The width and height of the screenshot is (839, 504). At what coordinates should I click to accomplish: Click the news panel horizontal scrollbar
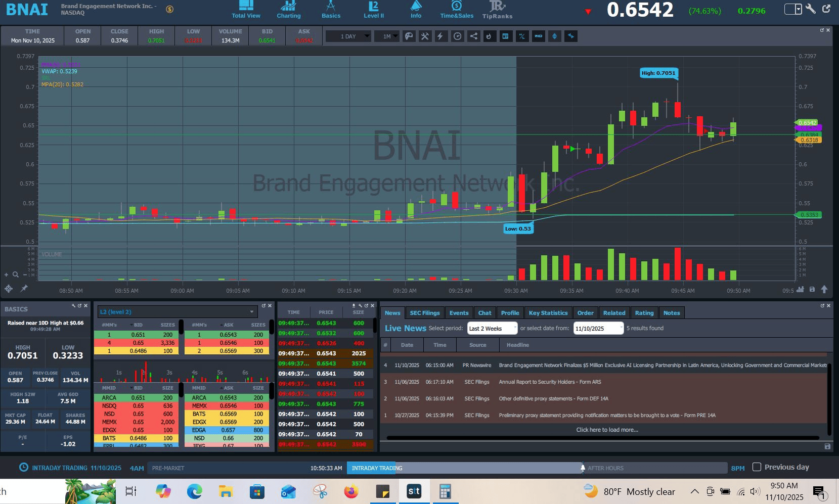tap(603, 438)
